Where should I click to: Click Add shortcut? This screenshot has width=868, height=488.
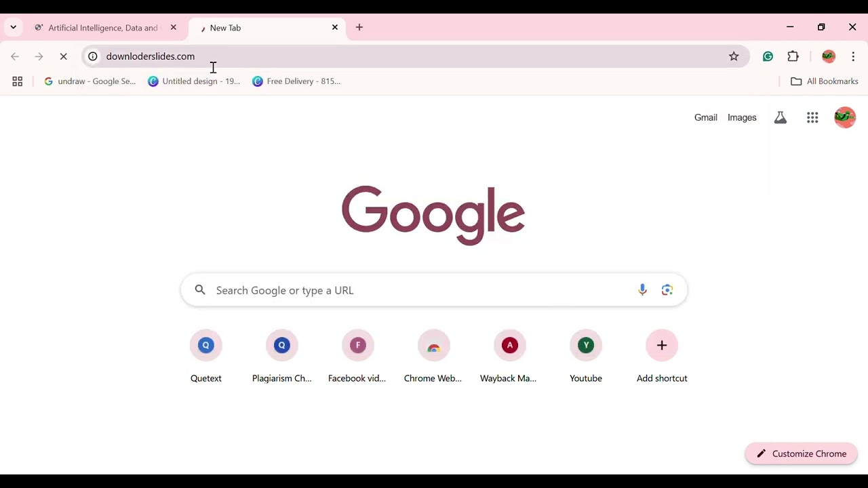pos(662,357)
